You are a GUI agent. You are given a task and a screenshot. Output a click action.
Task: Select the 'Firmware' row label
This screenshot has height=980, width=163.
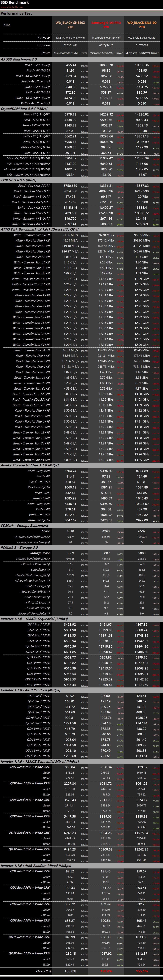pyautogui.click(x=43, y=45)
